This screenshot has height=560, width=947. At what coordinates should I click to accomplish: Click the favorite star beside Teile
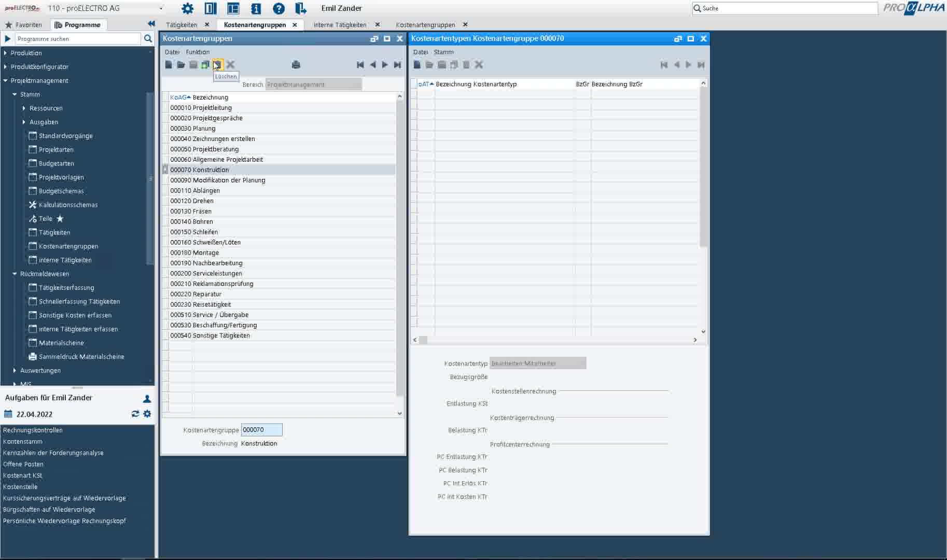[x=60, y=219]
